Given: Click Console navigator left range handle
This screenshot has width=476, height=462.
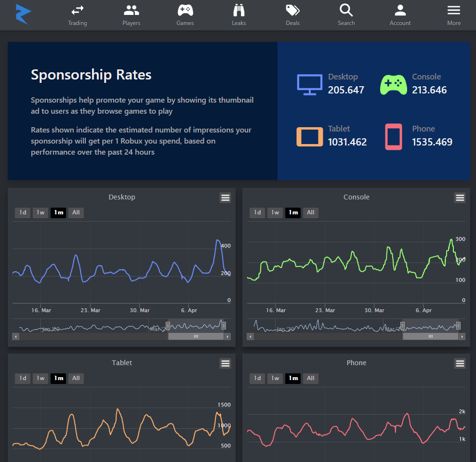Looking at the screenshot, I should coord(403,326).
